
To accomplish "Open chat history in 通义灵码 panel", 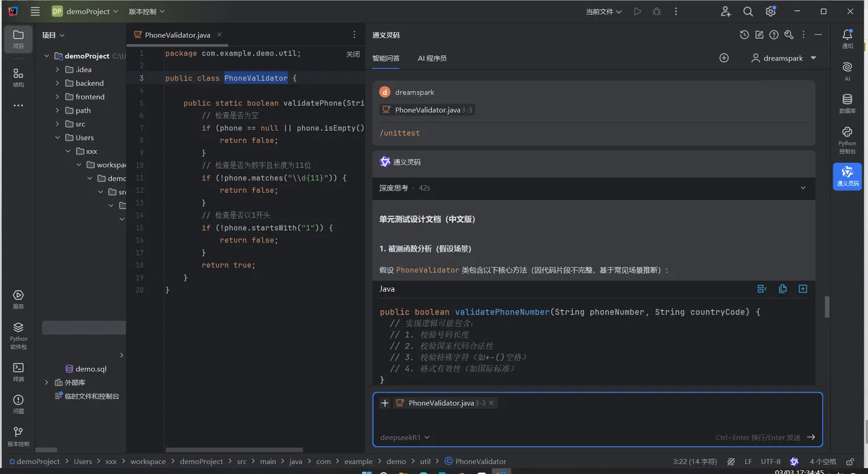I will tap(745, 35).
